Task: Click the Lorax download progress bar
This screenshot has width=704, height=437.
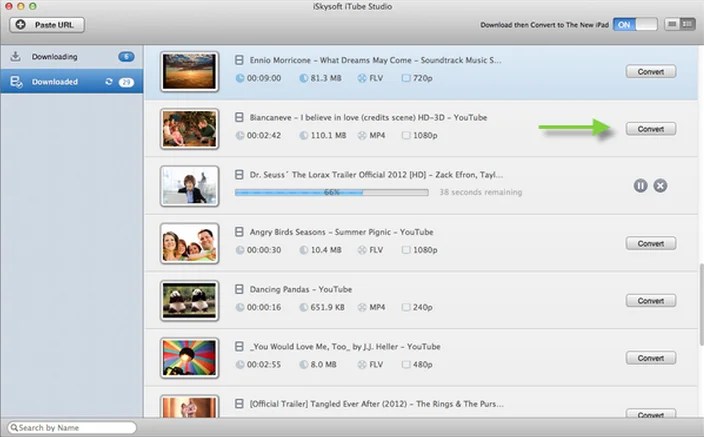Action: point(331,192)
